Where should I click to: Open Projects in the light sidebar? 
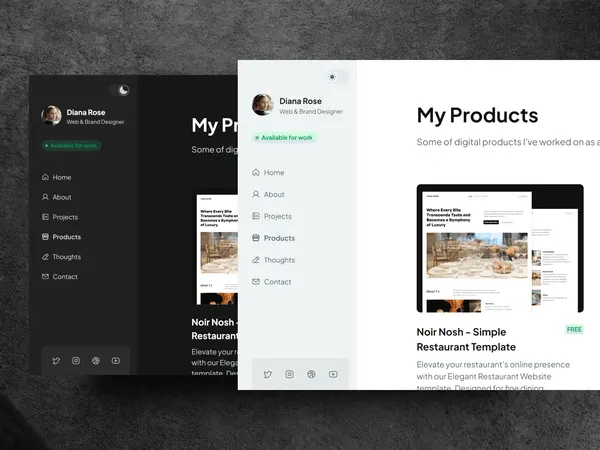click(272, 216)
